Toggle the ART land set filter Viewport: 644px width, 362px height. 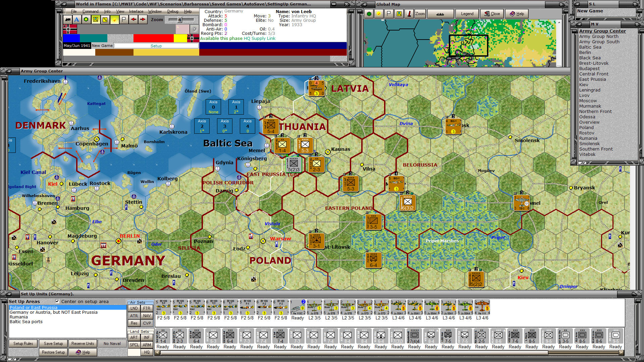point(134,338)
